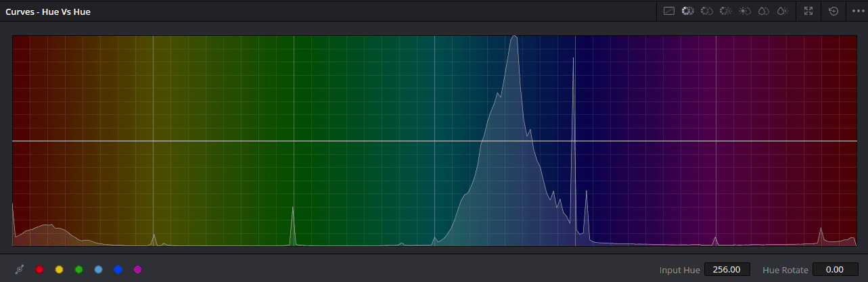The image size is (868, 282).
Task: Toggle the bezier spline handle tool
Action: coord(20,269)
